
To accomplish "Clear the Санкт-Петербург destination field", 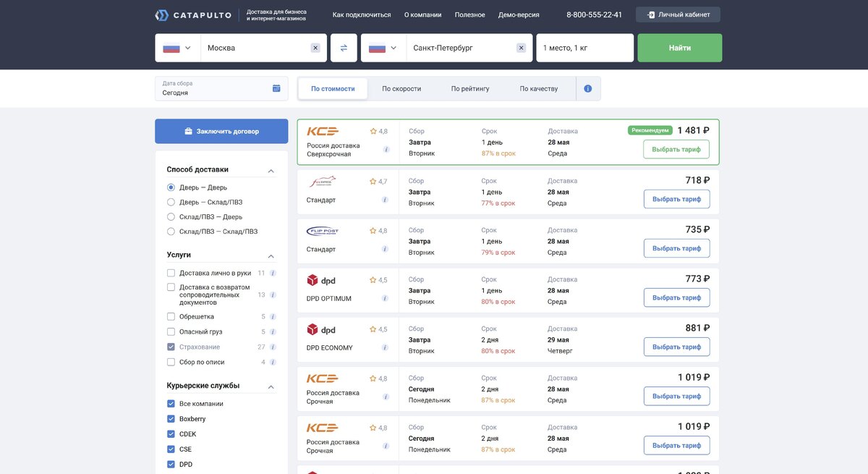I will [521, 48].
